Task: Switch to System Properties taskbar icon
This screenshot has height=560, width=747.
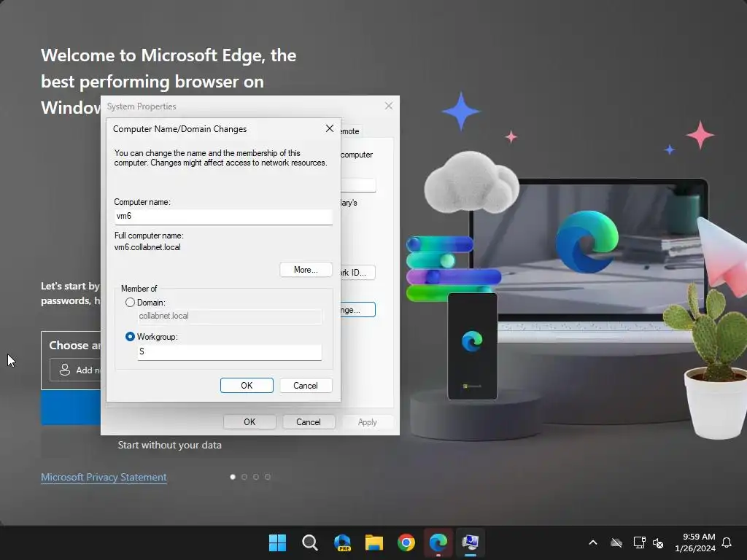Action: point(471,542)
